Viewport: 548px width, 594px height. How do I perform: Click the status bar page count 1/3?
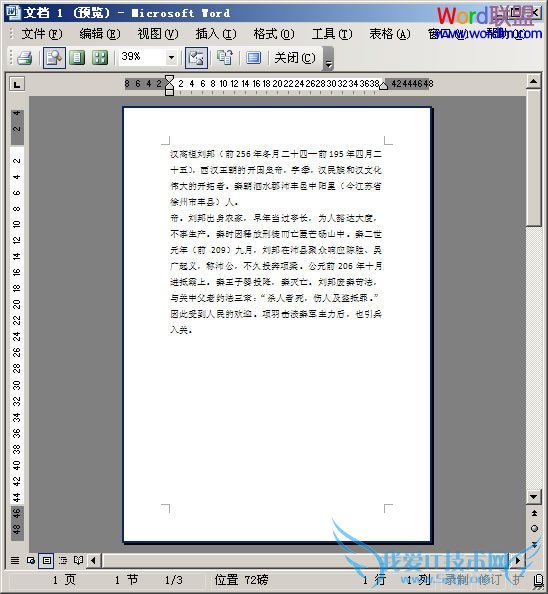(x=173, y=580)
